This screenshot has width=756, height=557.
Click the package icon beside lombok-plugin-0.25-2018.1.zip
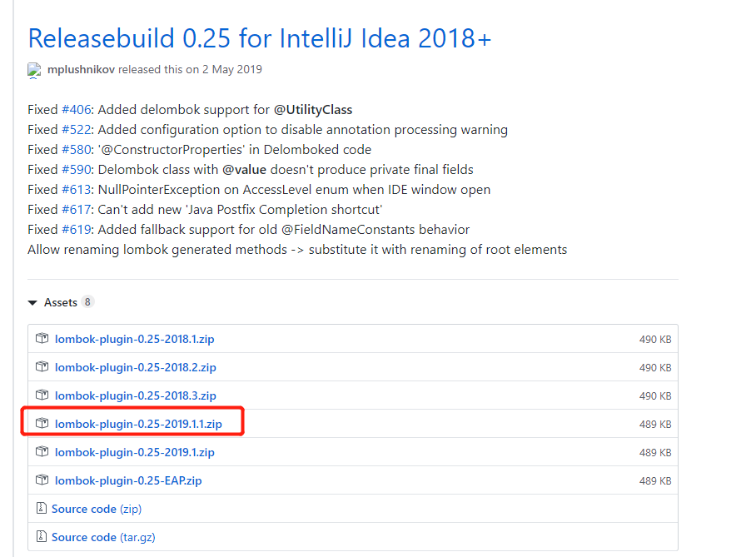42,339
